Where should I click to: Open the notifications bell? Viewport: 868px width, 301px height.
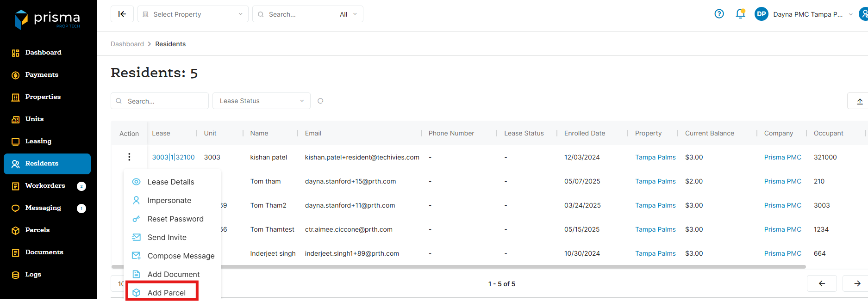[x=740, y=14]
